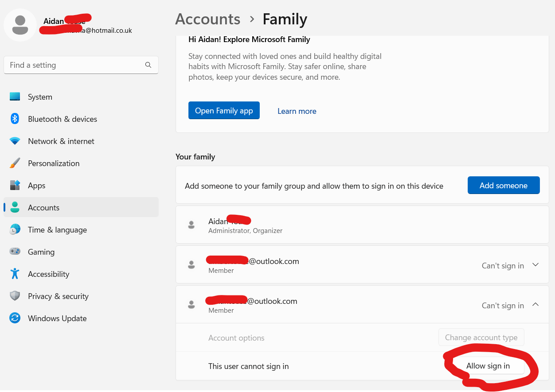Click the Administrator account's person icon

192,225
